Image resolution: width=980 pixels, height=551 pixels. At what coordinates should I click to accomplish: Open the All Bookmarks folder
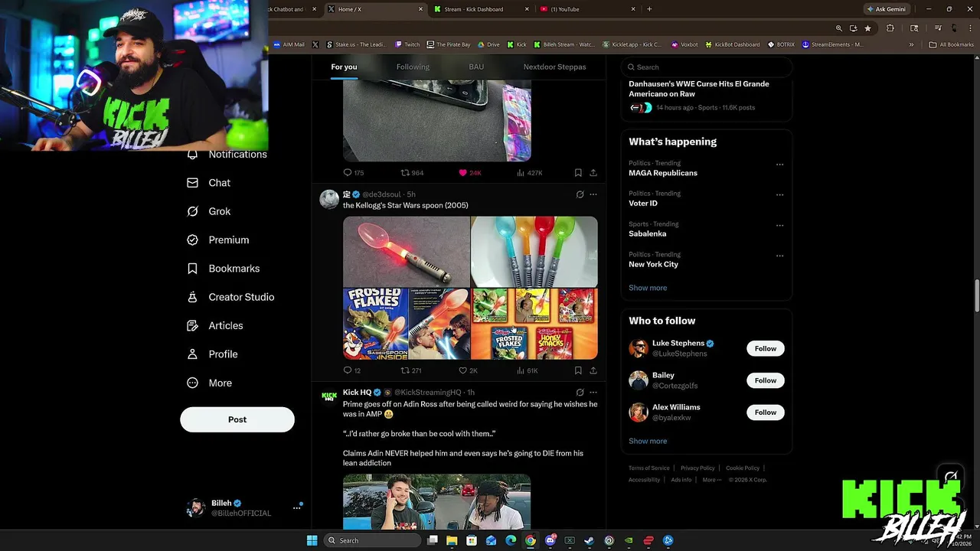pyautogui.click(x=952, y=44)
